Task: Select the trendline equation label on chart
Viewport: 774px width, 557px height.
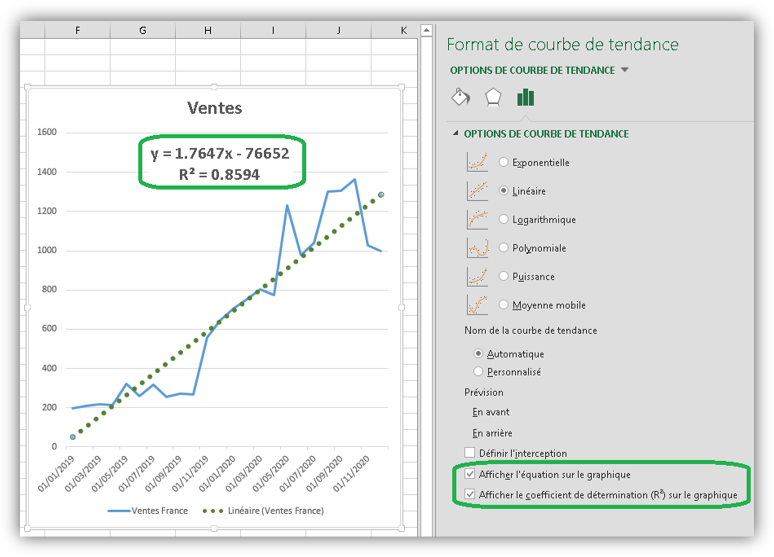Action: [x=220, y=163]
